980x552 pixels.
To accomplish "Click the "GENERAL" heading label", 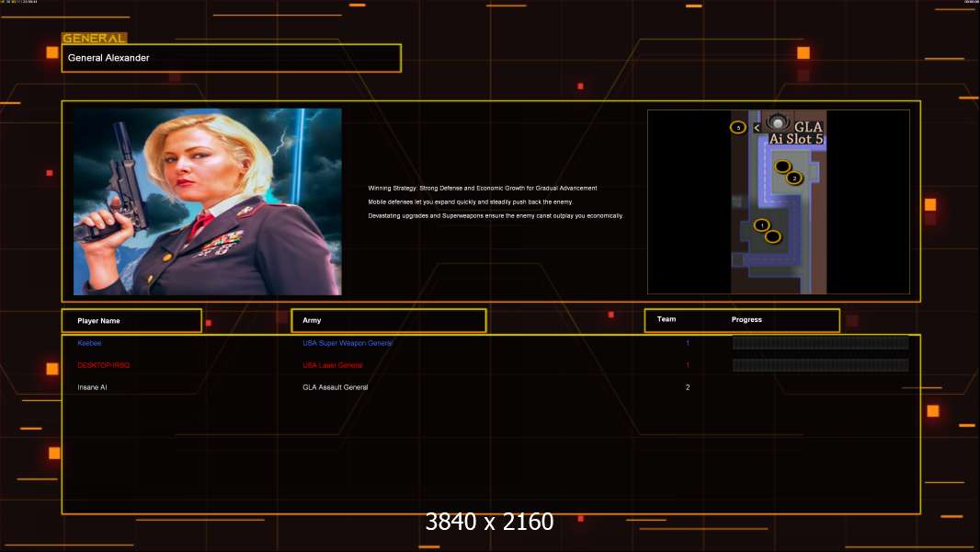I will 95,38.
